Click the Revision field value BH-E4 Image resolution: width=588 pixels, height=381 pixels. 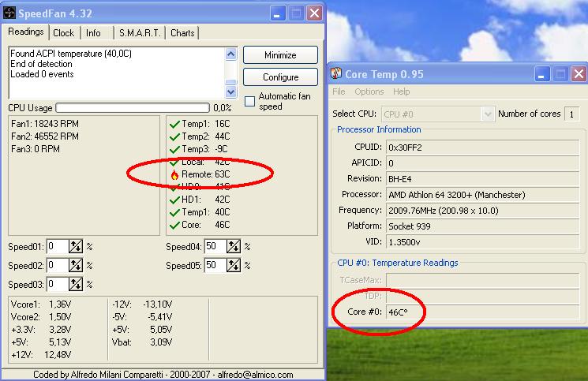pyautogui.click(x=482, y=179)
